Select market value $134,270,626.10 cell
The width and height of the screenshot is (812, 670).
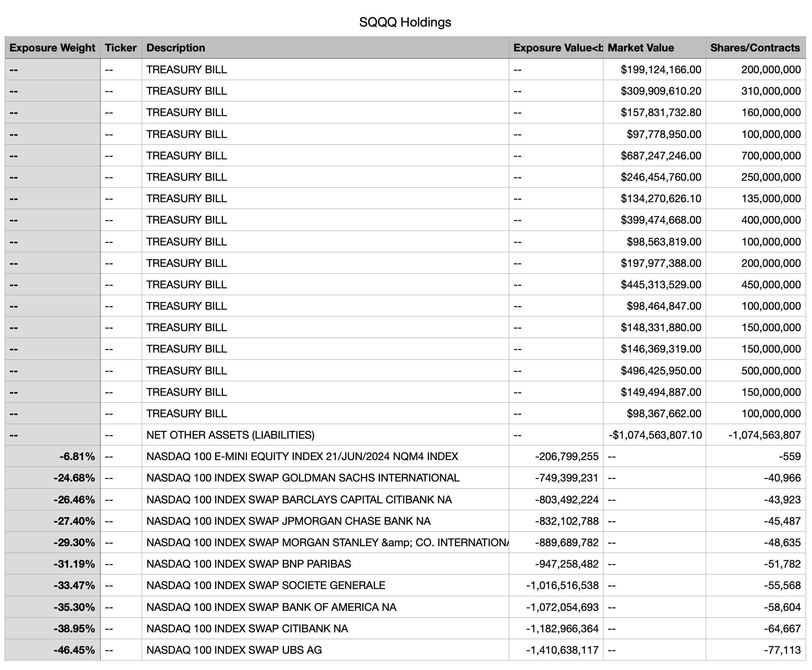654,198
